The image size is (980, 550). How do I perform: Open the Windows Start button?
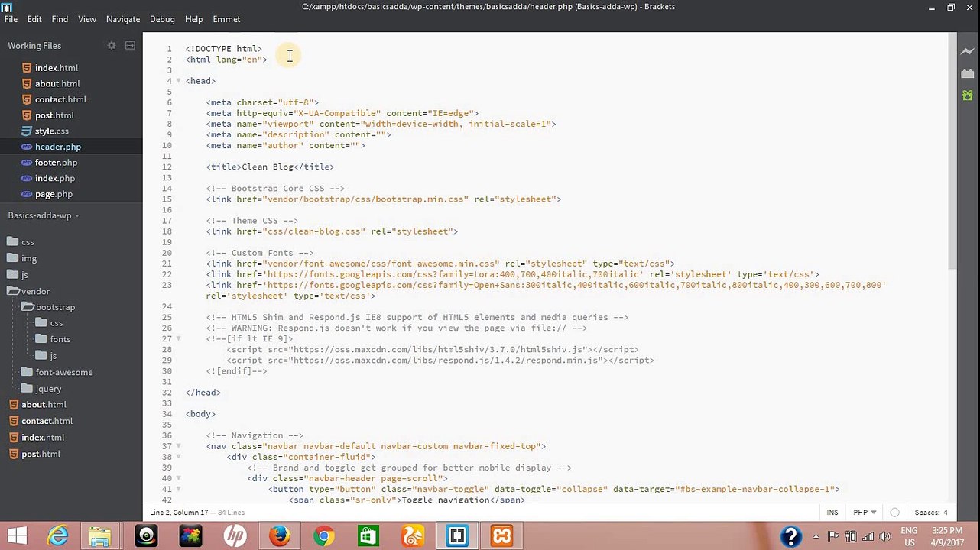(x=17, y=536)
